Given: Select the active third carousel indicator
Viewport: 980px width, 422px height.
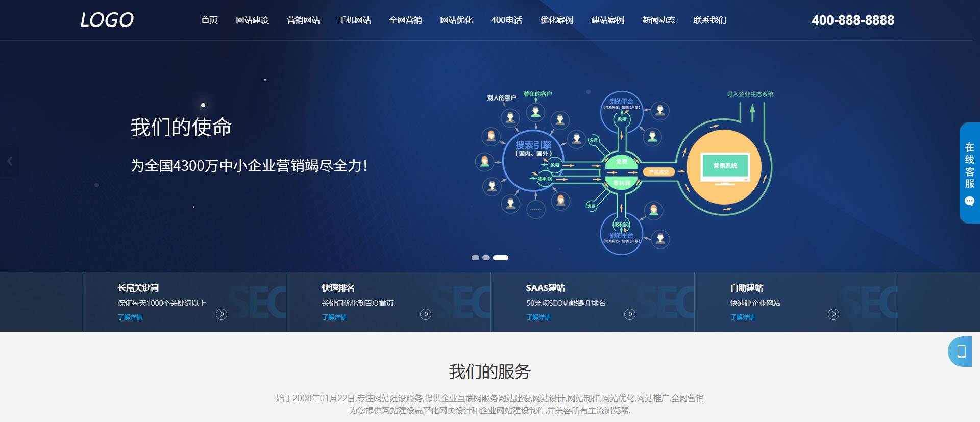Looking at the screenshot, I should 501,258.
